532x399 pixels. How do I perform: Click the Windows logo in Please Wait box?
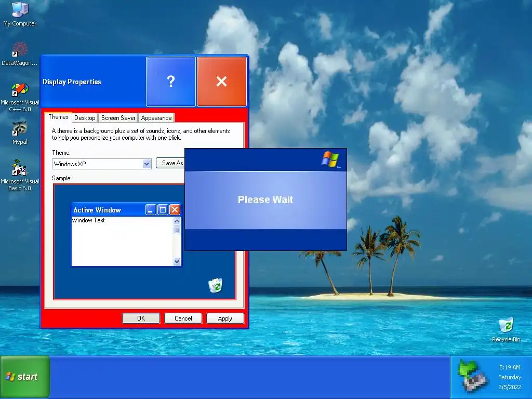[x=330, y=159]
